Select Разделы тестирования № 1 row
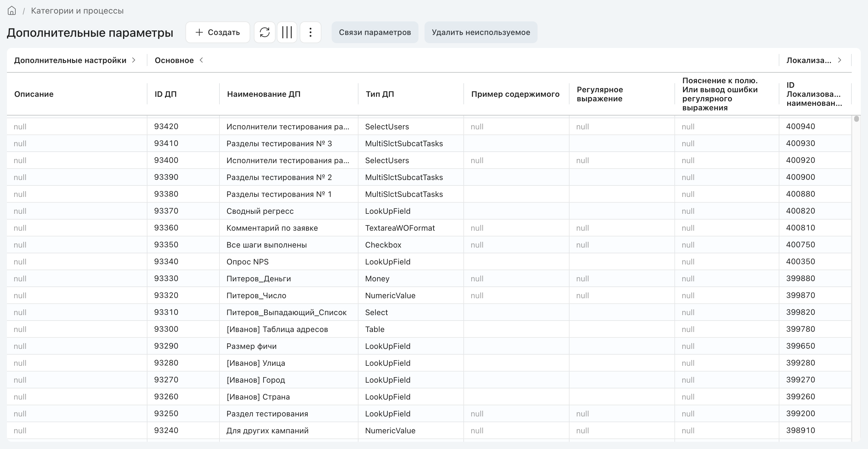Image resolution: width=868 pixels, height=449 pixels. 429,194
